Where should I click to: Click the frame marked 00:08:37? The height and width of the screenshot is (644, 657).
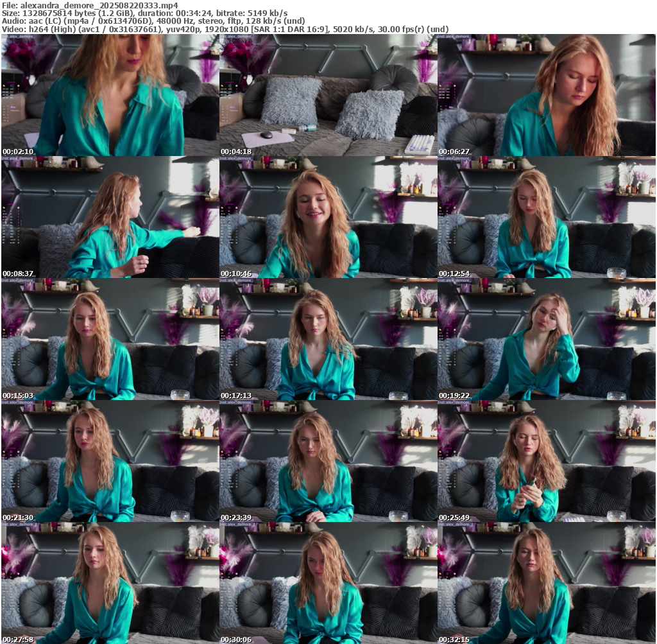point(110,217)
